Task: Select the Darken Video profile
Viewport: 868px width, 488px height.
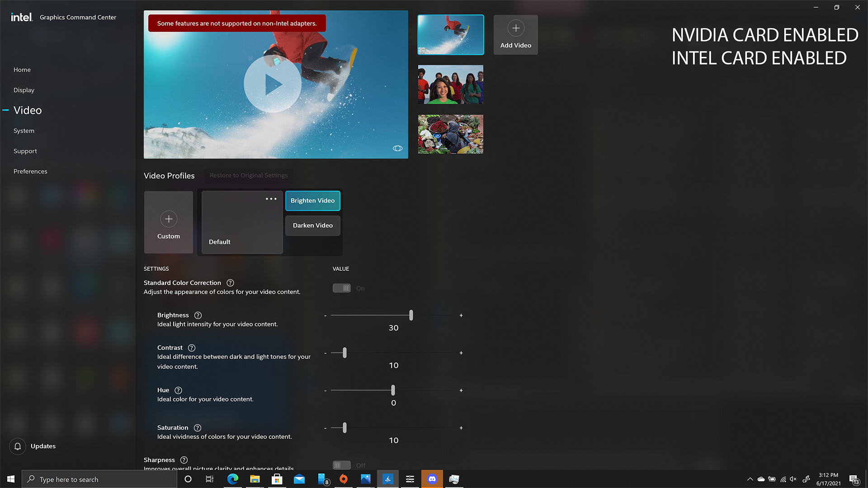Action: pos(312,225)
